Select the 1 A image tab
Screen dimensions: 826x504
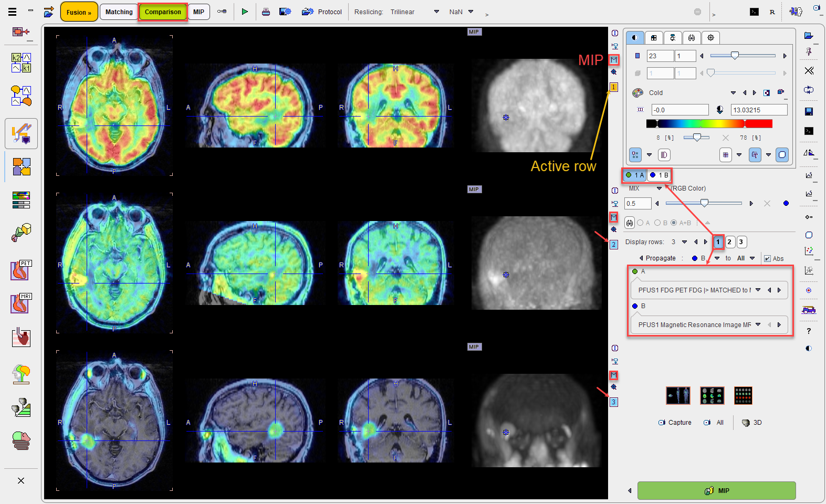(635, 175)
